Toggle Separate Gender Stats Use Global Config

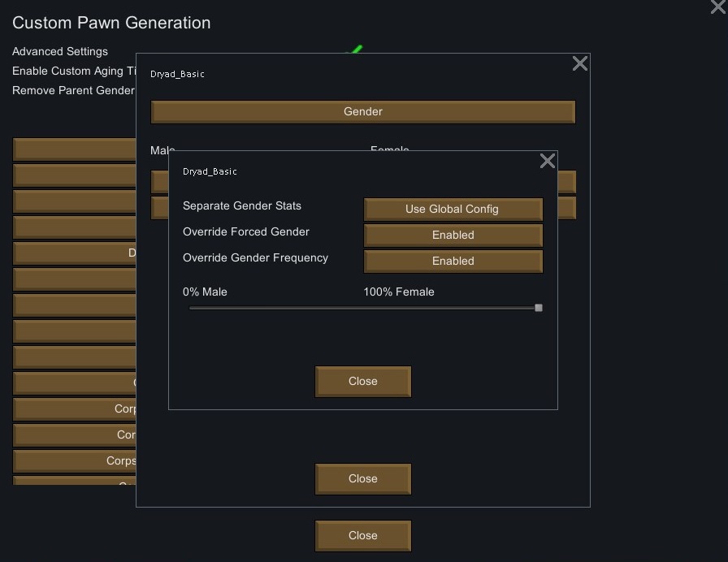click(x=453, y=210)
